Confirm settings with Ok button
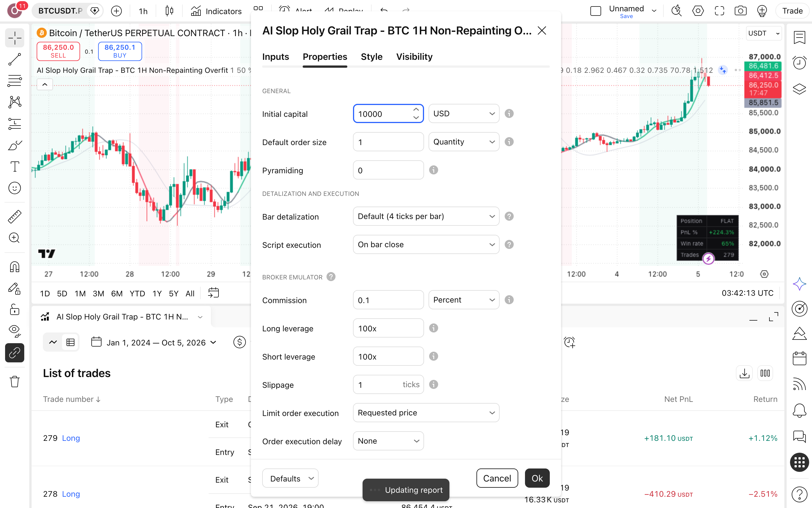812x508 pixels. (x=537, y=478)
